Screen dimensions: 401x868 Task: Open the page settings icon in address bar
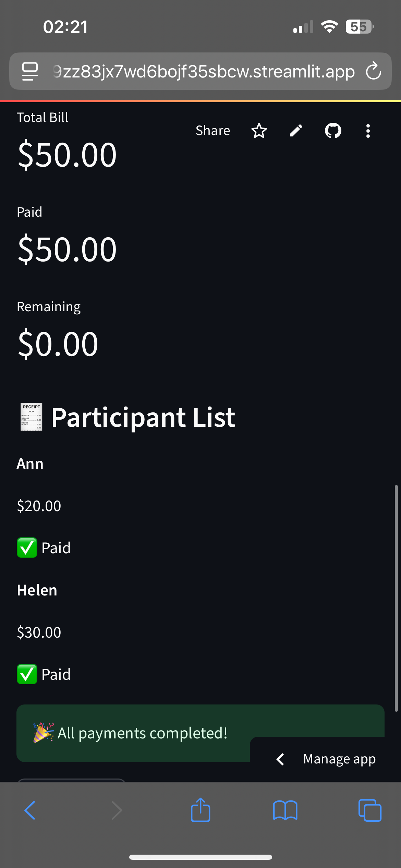[x=30, y=71]
